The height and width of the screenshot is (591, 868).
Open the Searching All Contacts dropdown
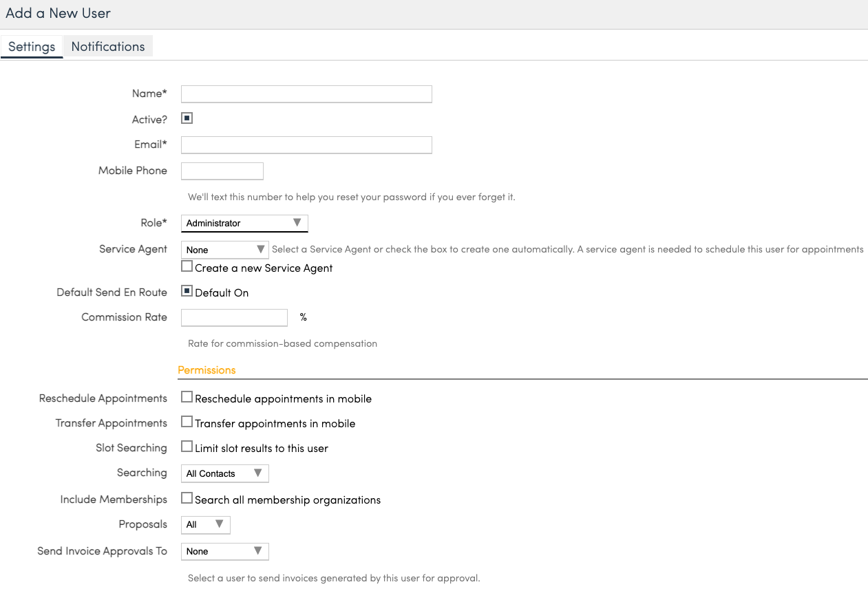pos(224,473)
